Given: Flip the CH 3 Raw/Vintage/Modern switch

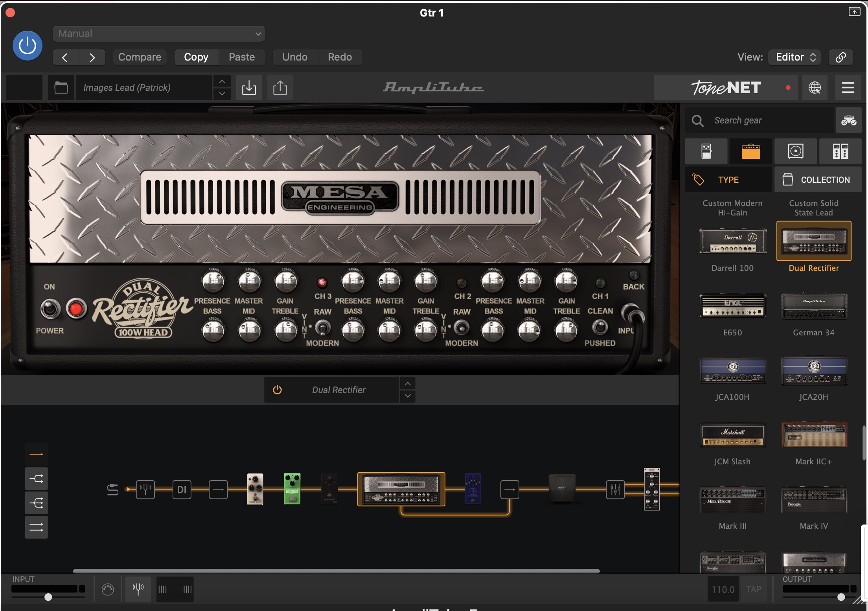Looking at the screenshot, I should tap(323, 327).
